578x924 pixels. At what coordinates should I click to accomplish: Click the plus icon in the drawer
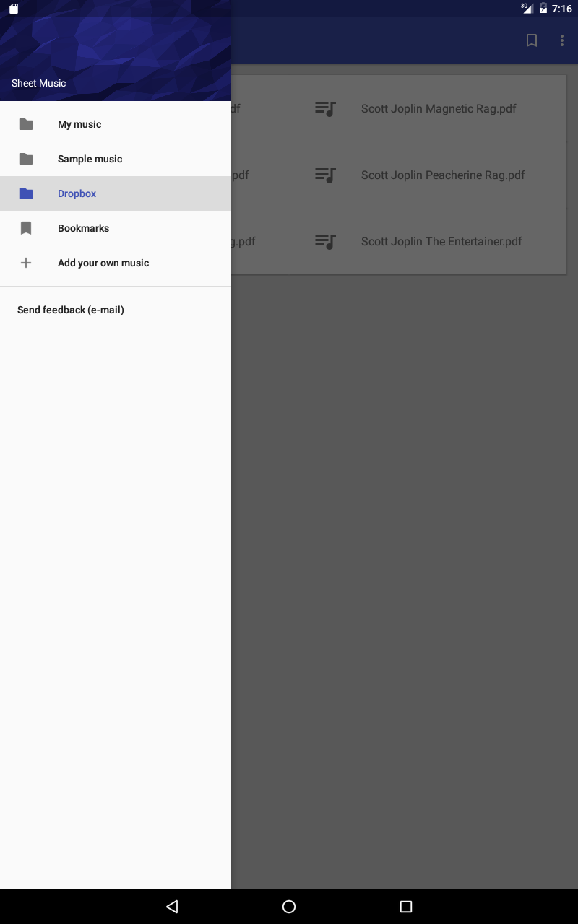click(26, 263)
